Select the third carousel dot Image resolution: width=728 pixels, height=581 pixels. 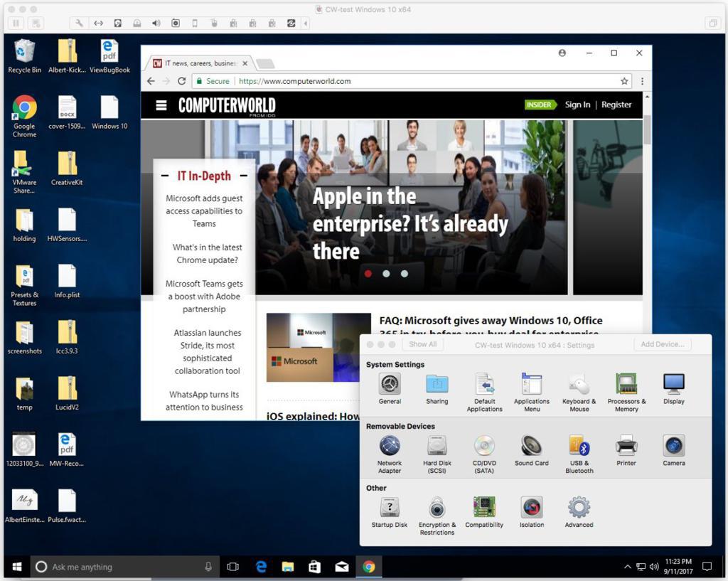pyautogui.click(x=405, y=274)
